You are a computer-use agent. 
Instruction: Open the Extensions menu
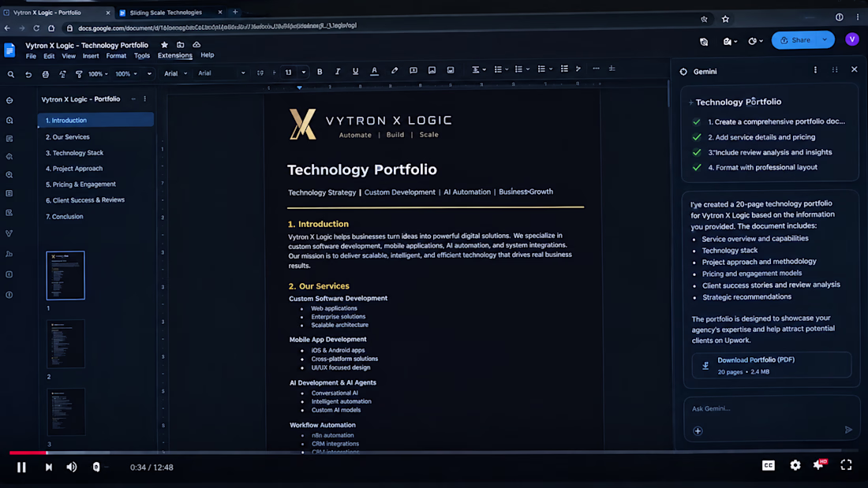pyautogui.click(x=175, y=55)
